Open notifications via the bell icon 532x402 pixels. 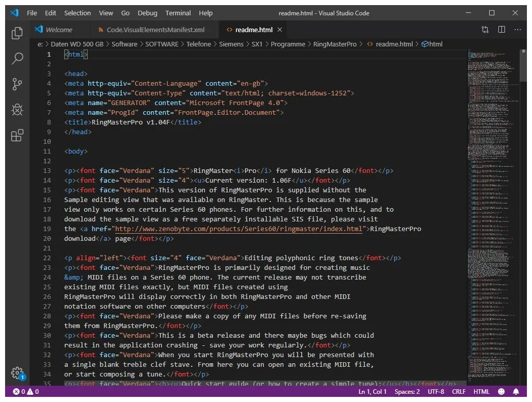coord(516,391)
